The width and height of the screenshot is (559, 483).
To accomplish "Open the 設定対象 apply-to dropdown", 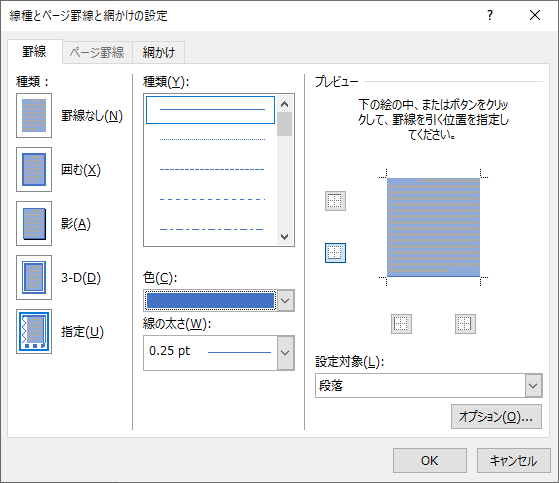I will 533,386.
